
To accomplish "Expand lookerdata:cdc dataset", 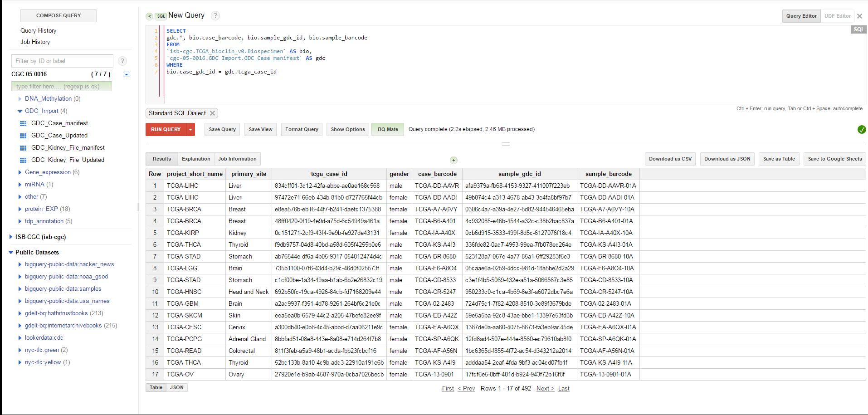I will click(x=20, y=338).
